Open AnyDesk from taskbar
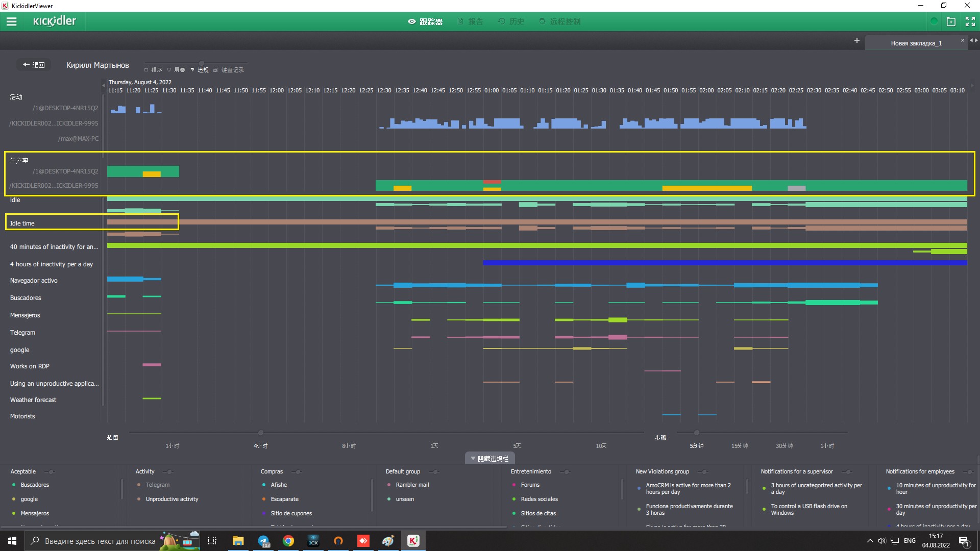Screen dimensions: 980x551 [363, 541]
